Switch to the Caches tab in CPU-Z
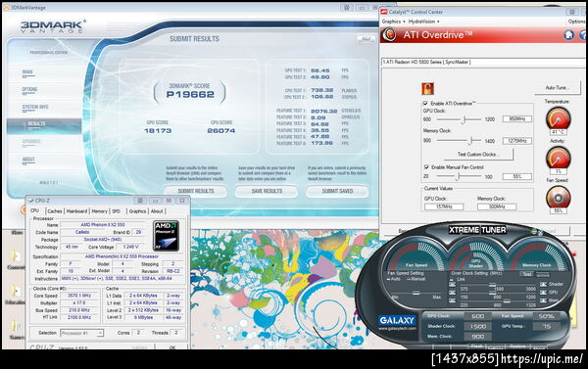This screenshot has height=369, width=588. pos(55,211)
